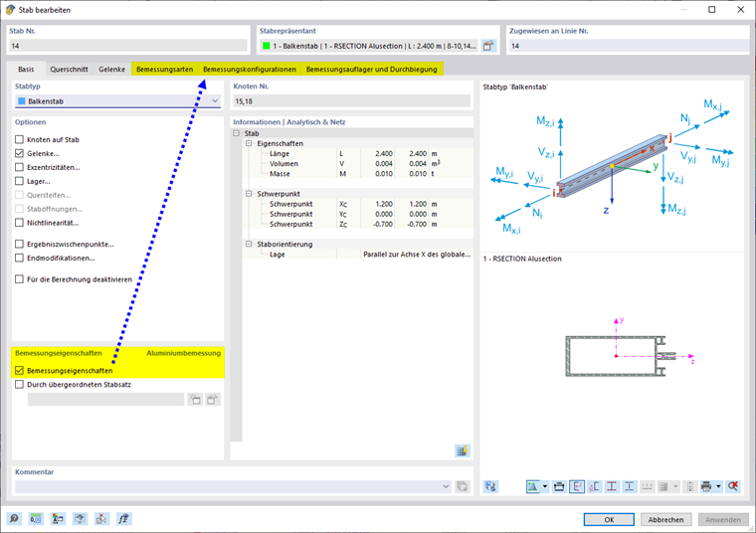Uncheck the Gelenke... option
Screen dimensions: 756x533
(19, 153)
